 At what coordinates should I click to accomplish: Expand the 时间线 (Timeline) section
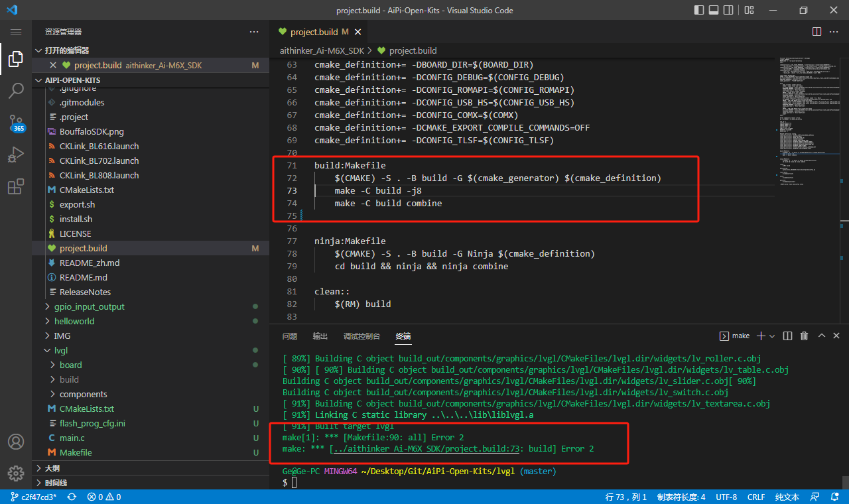[x=151, y=483]
